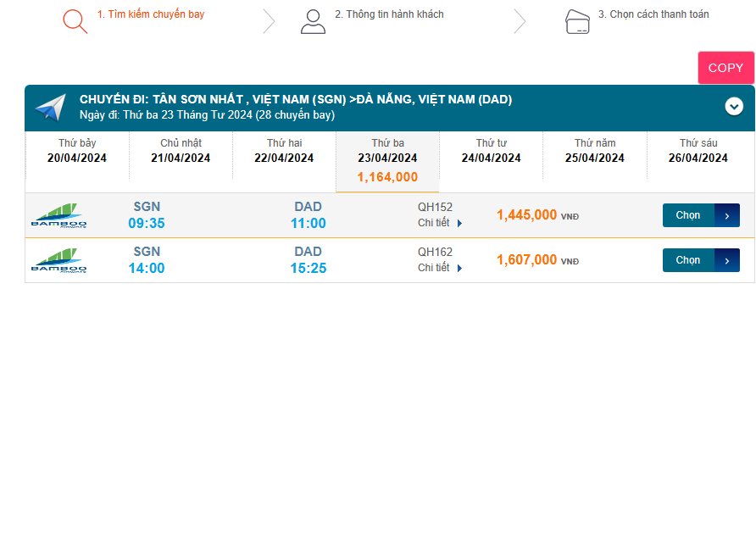The width and height of the screenshot is (756, 545).
Task: Click arrow icon on QH162 Chọn button
Action: 727,260
